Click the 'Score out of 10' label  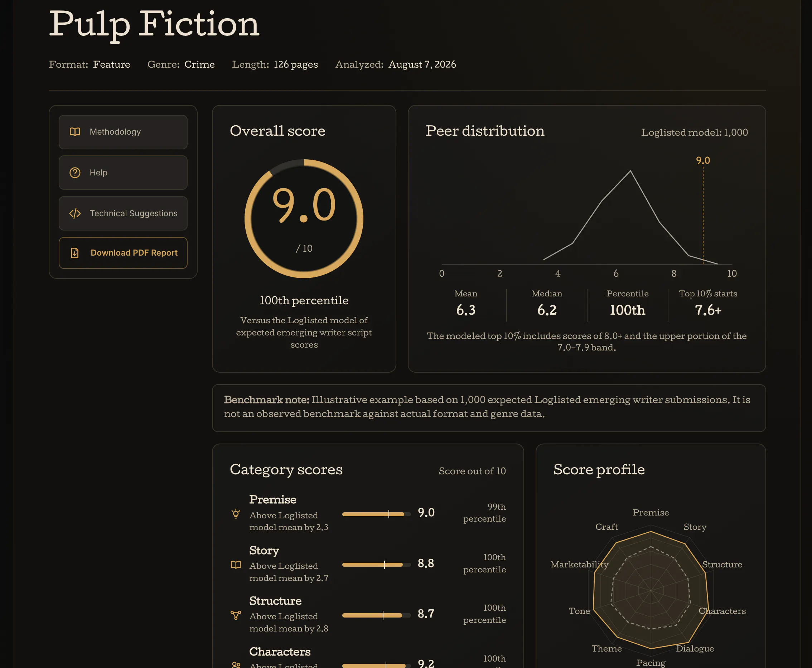click(472, 471)
